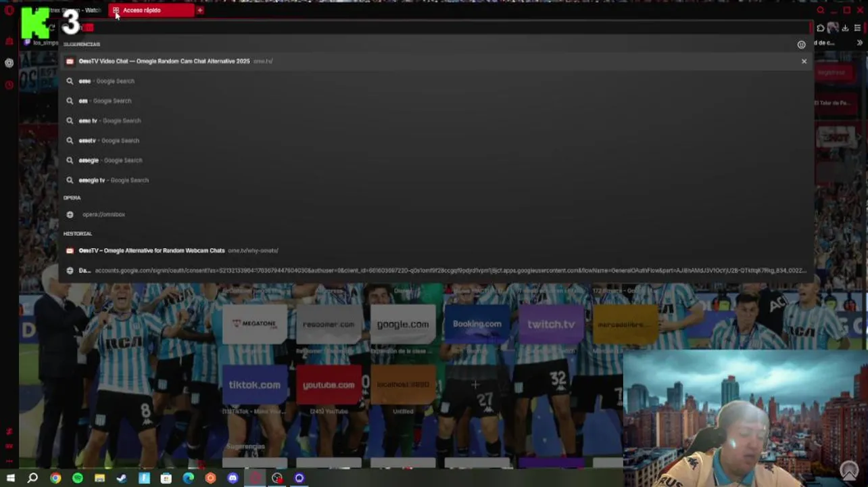Select the 'omegle tv' Google Search suggestion

point(436,180)
